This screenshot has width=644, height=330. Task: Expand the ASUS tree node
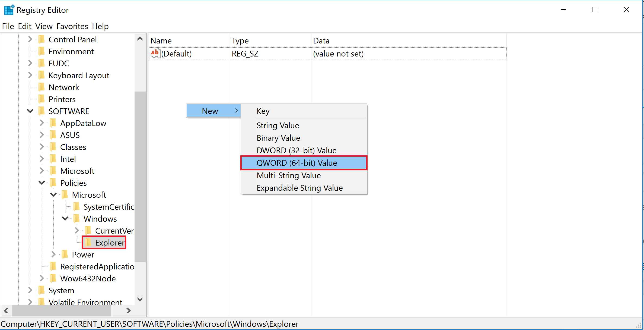click(42, 135)
